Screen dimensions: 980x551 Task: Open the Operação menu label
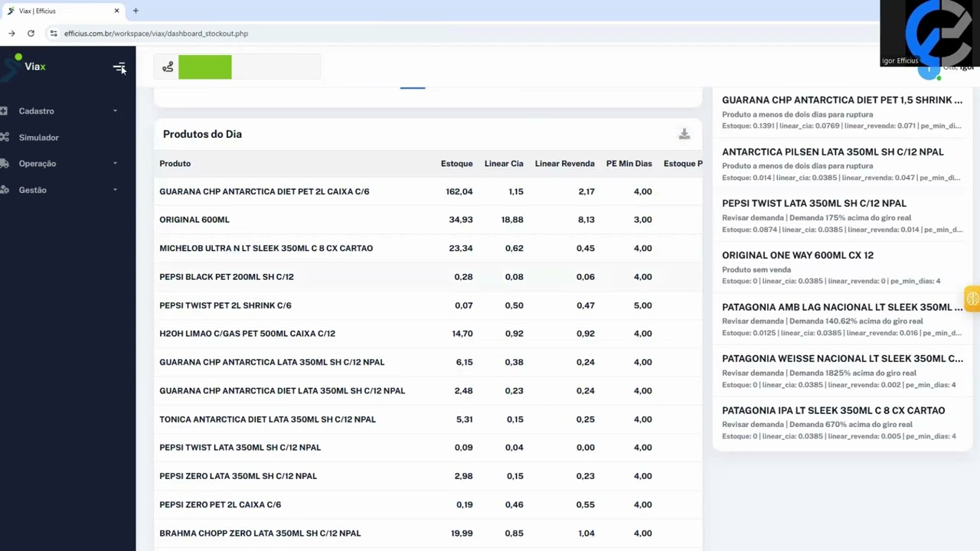coord(38,164)
